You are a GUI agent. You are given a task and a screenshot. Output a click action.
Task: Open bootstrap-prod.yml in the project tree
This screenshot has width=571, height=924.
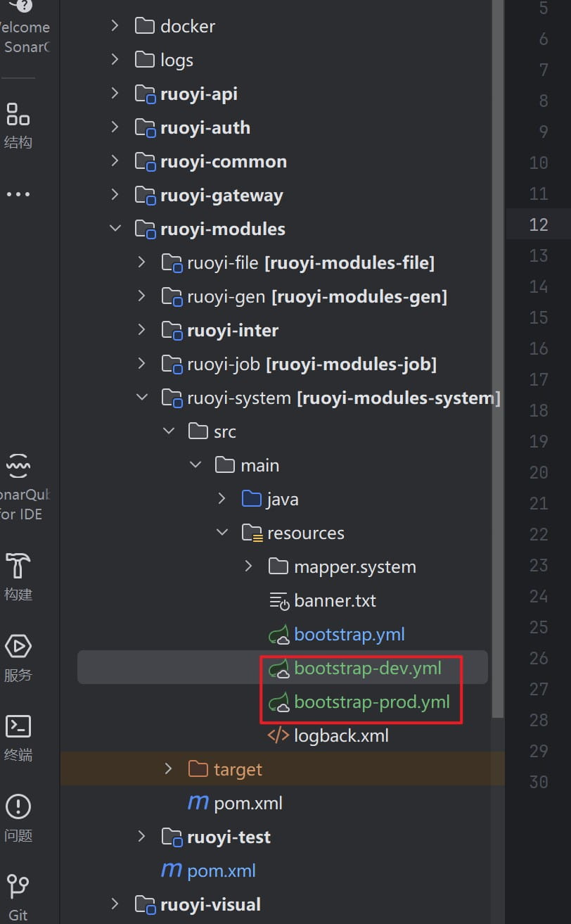[371, 702]
